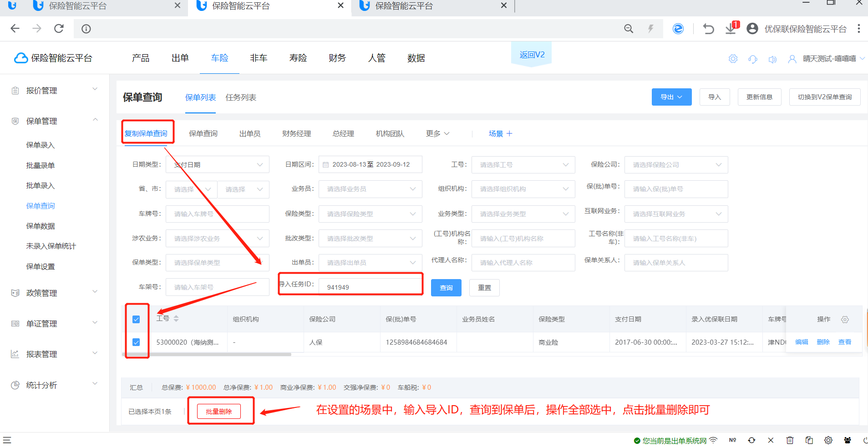Click the status bar hamburger menu icon

7,440
